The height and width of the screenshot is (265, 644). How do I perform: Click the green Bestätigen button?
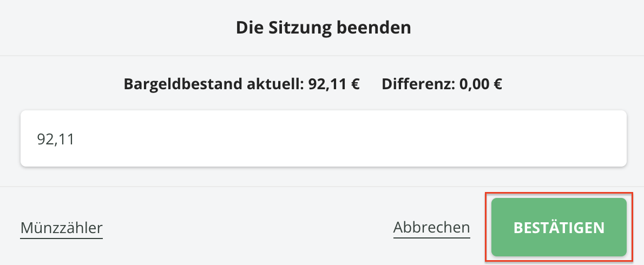tap(558, 227)
